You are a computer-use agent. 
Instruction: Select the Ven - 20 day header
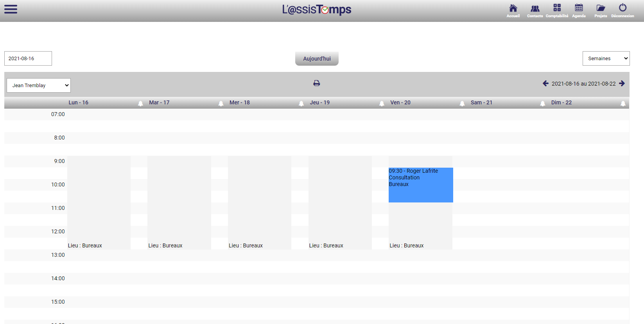[400, 103]
